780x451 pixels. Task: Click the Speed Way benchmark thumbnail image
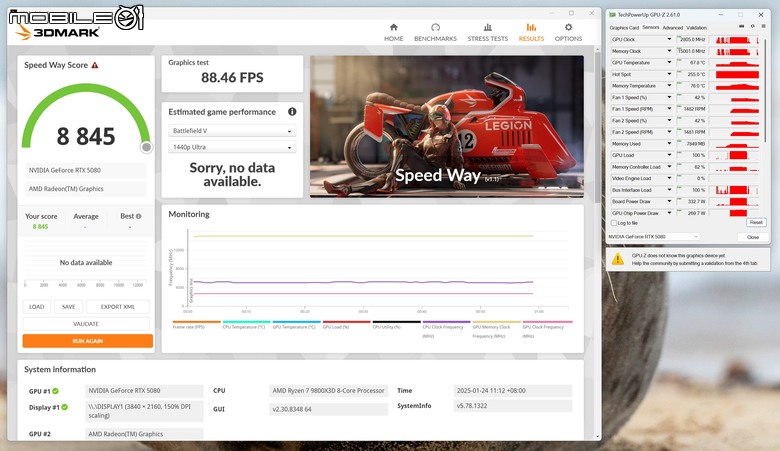pyautogui.click(x=447, y=127)
